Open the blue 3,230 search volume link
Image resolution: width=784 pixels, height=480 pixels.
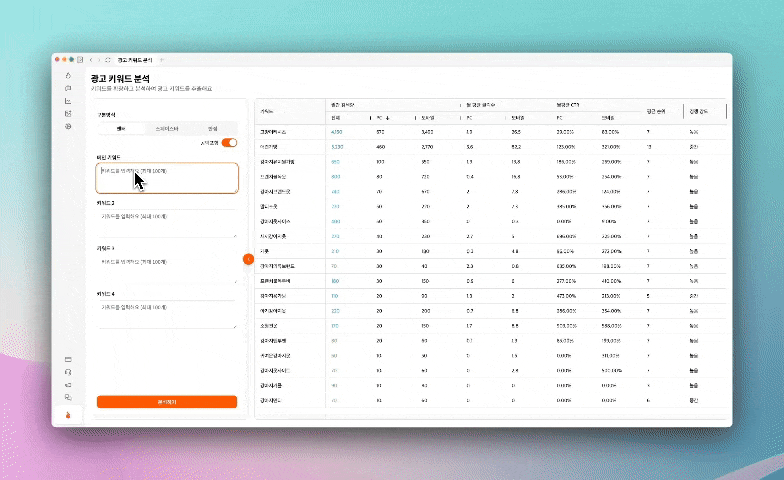click(x=337, y=147)
